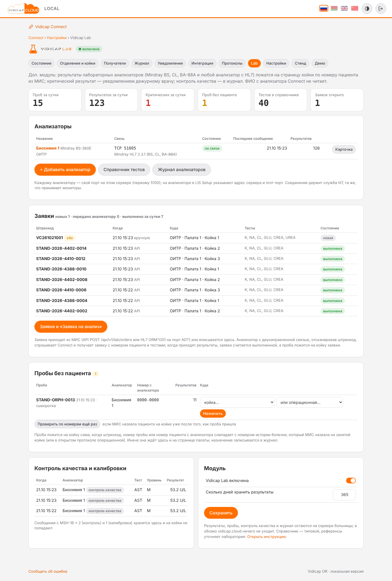The width and height of the screenshot is (392, 581).
Task: Pick the Chinese flag language icon
Action: tap(355, 8)
